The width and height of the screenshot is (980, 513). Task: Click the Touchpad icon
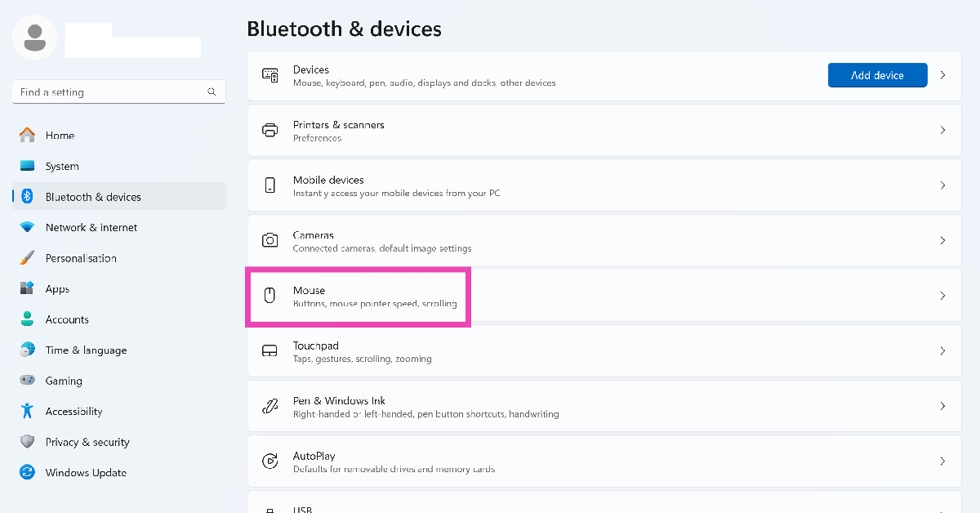coord(269,351)
